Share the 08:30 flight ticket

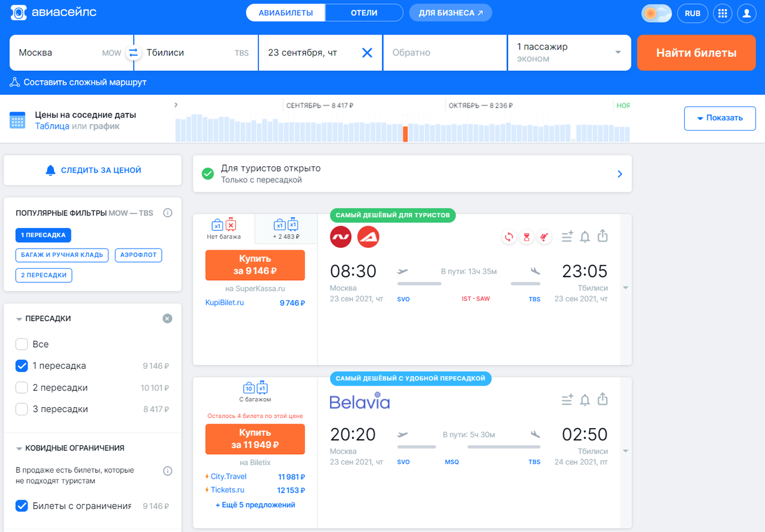pos(603,236)
